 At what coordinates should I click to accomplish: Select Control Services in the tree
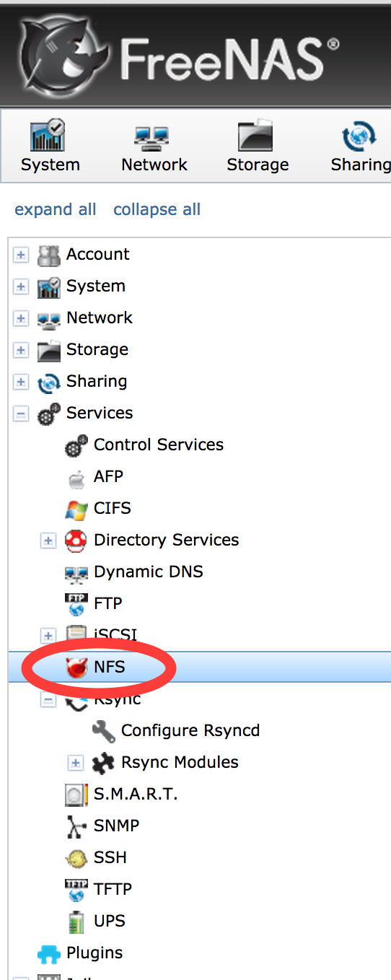(x=159, y=445)
